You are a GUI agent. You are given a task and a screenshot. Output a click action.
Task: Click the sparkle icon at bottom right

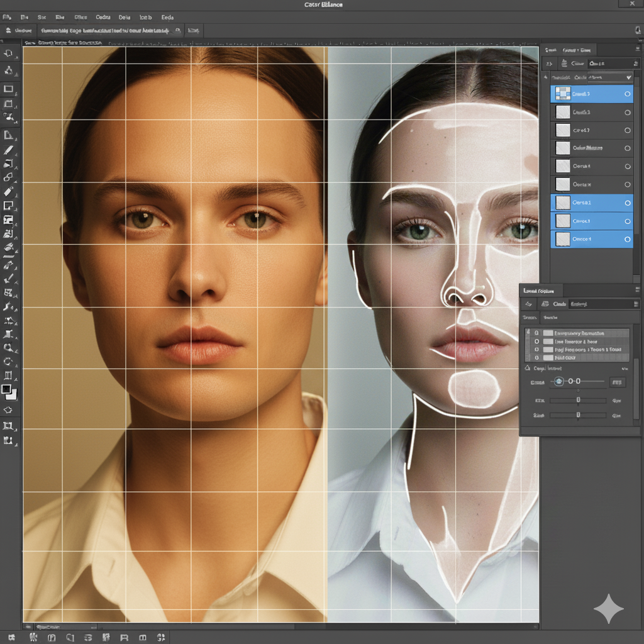(x=609, y=609)
